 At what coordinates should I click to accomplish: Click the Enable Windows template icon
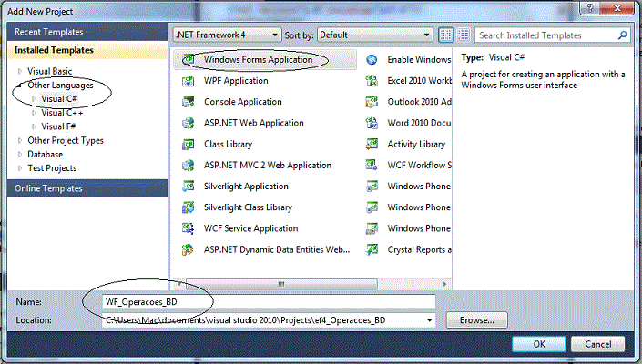point(372,60)
